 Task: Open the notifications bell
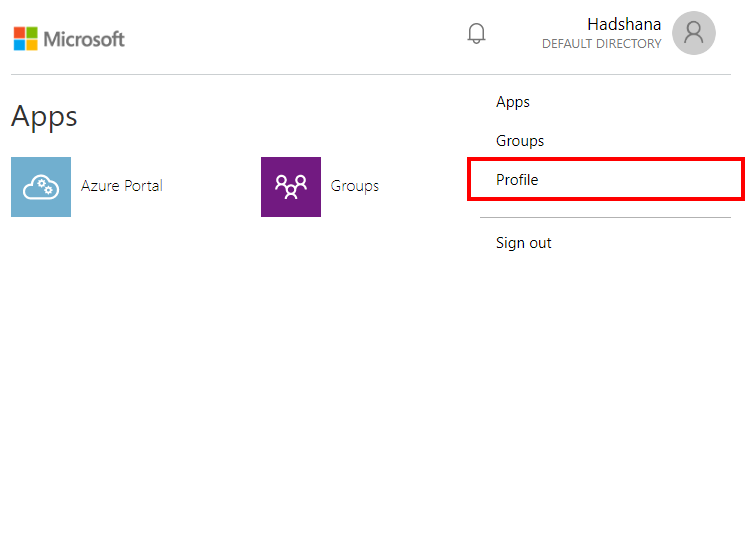point(477,33)
